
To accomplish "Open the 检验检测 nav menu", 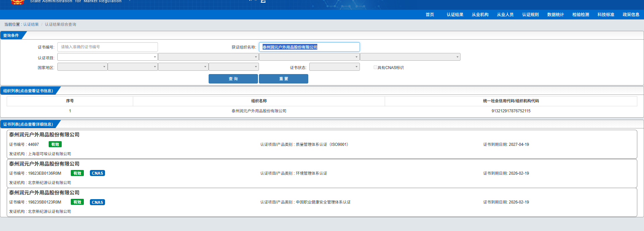I will tap(581, 14).
